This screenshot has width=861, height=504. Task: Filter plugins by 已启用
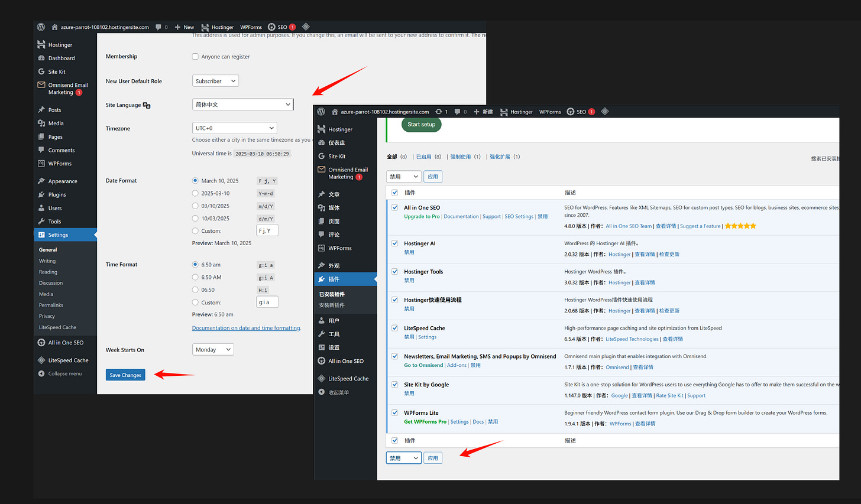click(x=423, y=157)
